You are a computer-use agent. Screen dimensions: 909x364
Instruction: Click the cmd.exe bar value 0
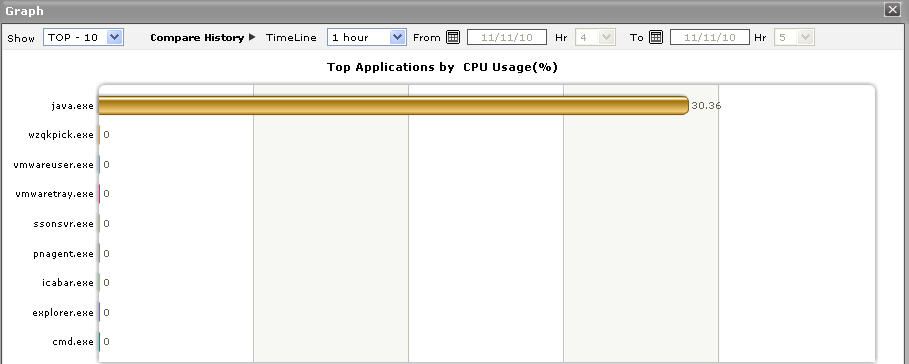pos(107,342)
